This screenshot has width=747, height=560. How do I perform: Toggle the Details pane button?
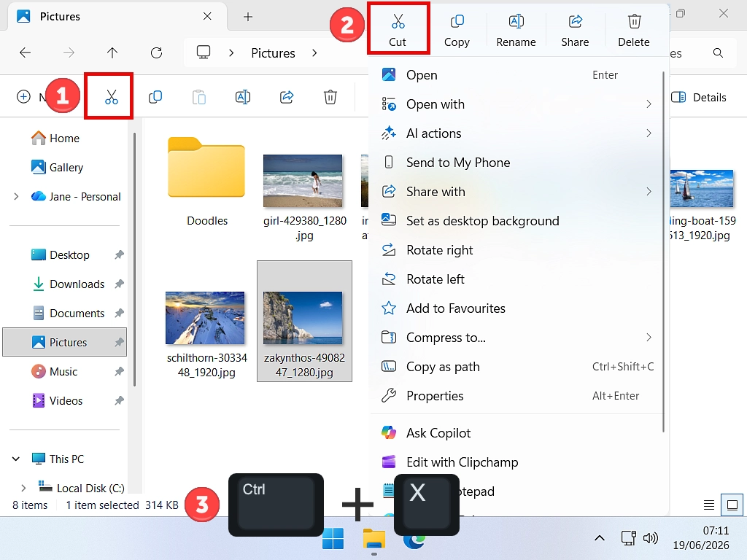coord(699,97)
